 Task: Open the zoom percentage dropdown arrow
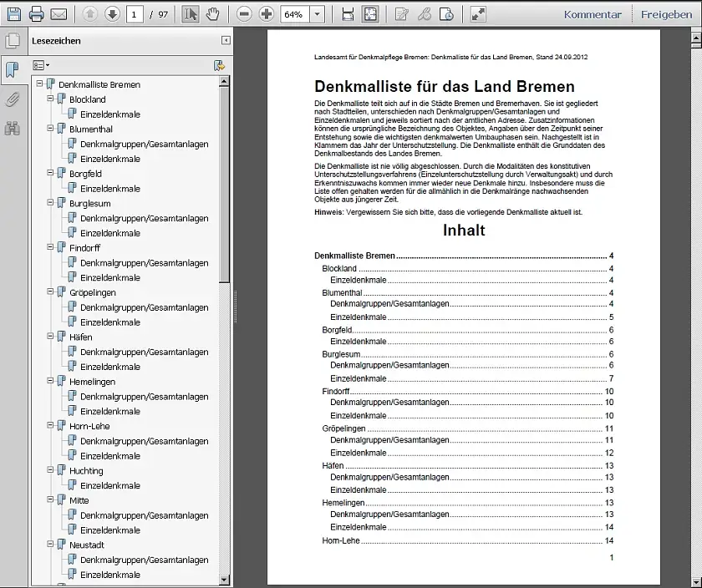click(x=317, y=14)
